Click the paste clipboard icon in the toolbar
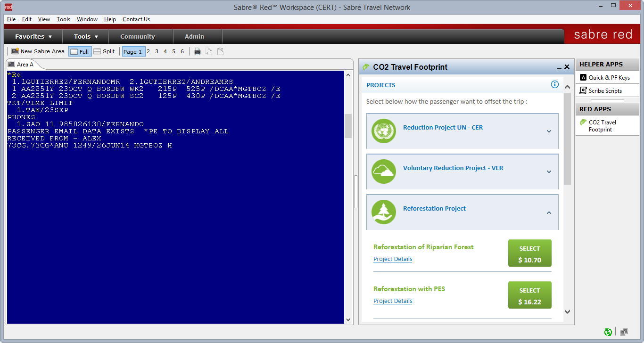Viewport: 644px width, 343px height. [220, 51]
